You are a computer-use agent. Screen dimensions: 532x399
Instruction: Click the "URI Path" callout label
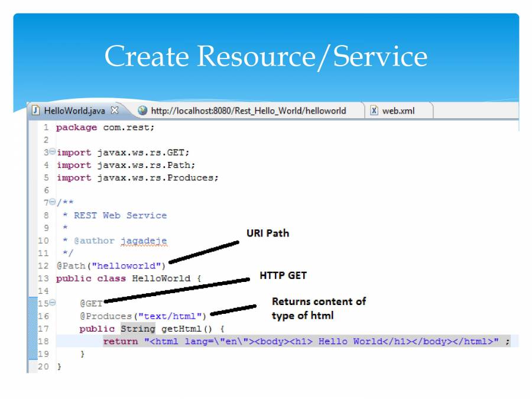[x=267, y=233]
